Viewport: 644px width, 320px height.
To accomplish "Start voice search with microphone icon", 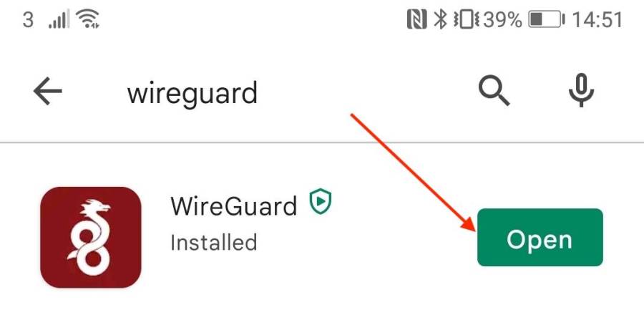I will [581, 92].
